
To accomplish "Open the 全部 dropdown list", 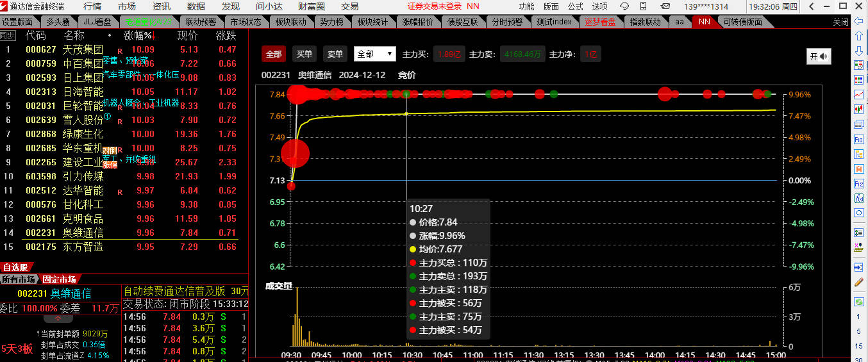I will 376,54.
